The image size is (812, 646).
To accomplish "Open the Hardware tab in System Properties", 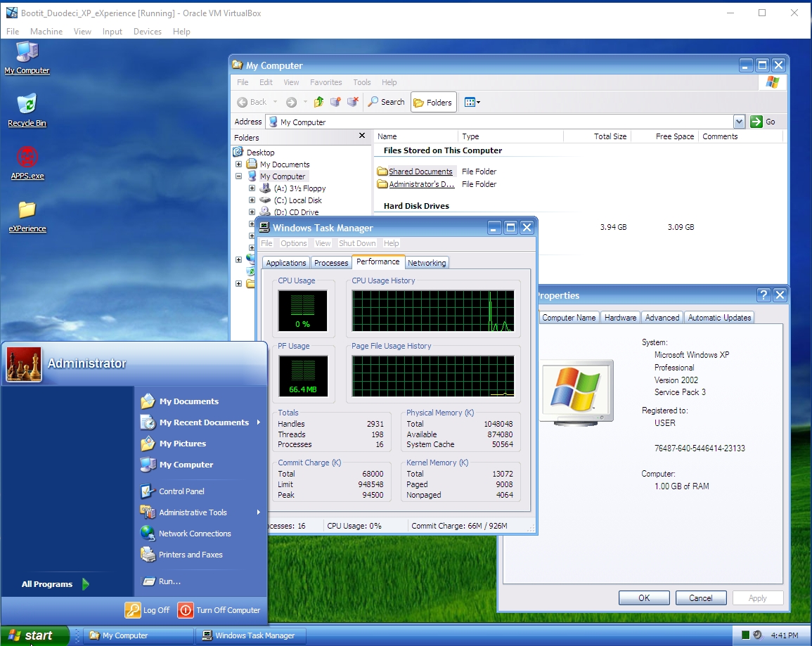I will (620, 318).
